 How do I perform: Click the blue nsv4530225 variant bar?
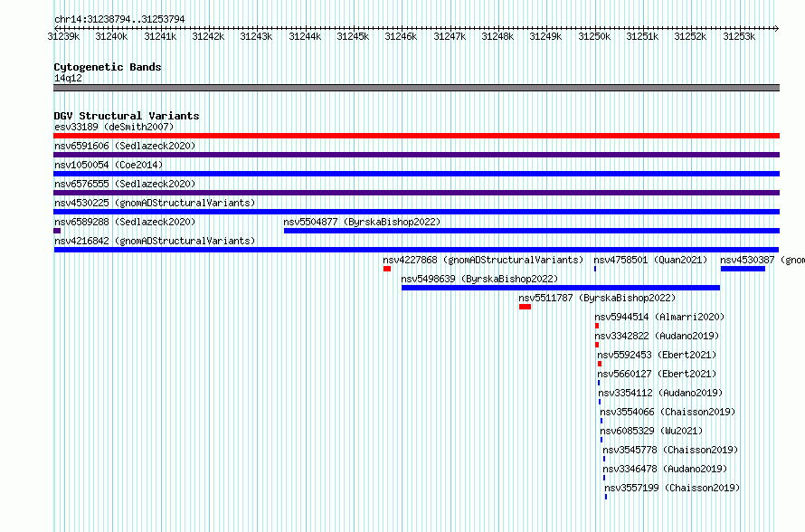(x=416, y=212)
